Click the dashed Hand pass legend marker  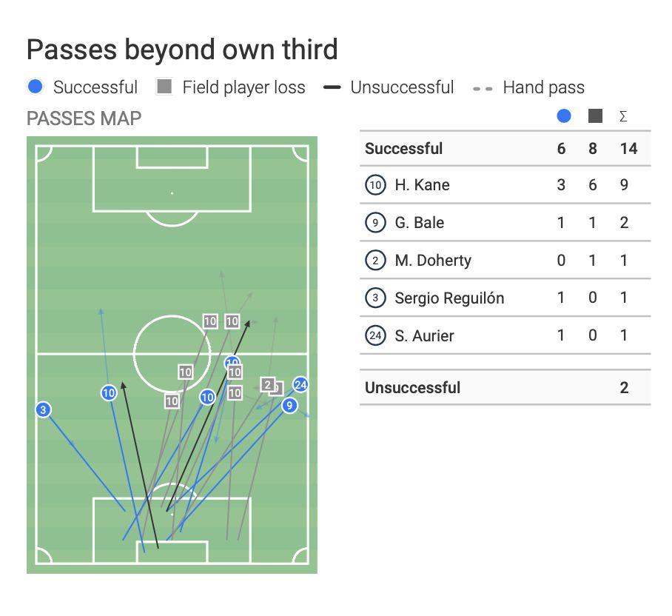(x=483, y=88)
